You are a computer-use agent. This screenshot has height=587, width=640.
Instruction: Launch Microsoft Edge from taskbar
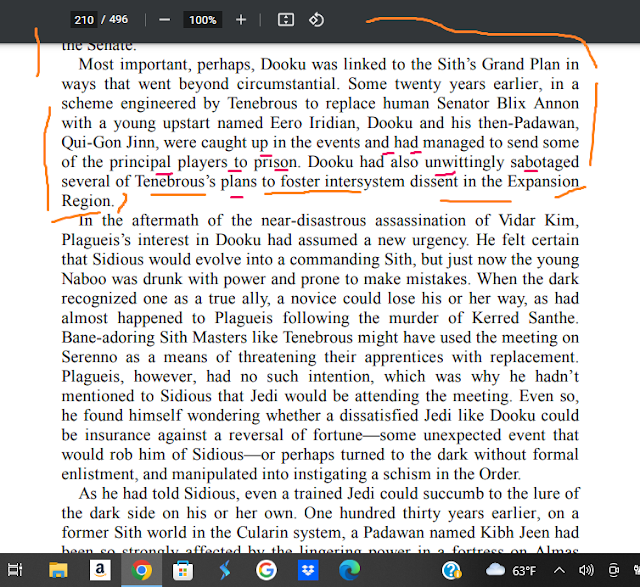[x=350, y=570]
